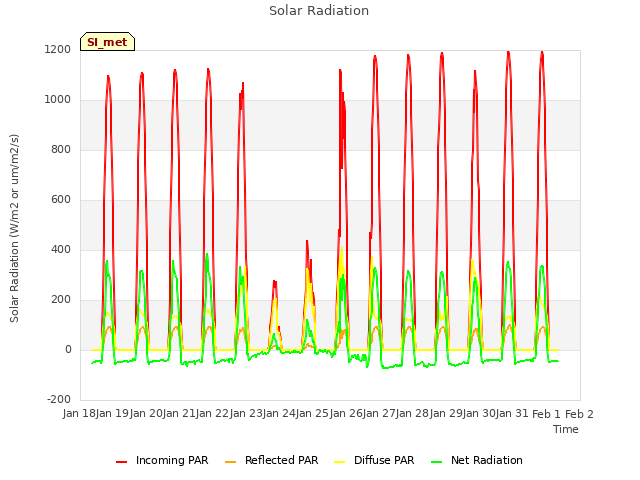Click the Y-axis title Solar Radiation (W/m2 or um/m2/s)

coord(14,228)
